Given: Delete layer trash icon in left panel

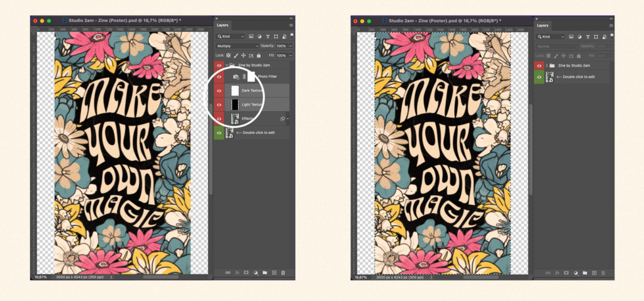Looking at the screenshot, I should (283, 273).
